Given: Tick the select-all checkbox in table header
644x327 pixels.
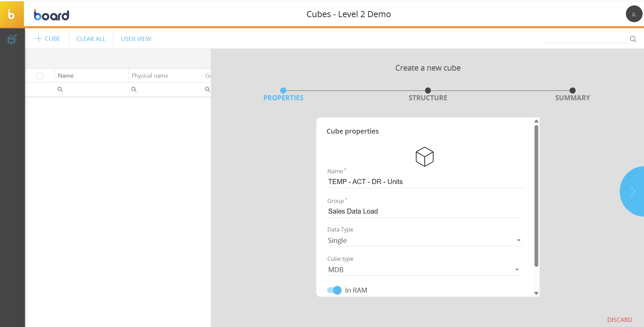Looking at the screenshot, I should (x=40, y=76).
